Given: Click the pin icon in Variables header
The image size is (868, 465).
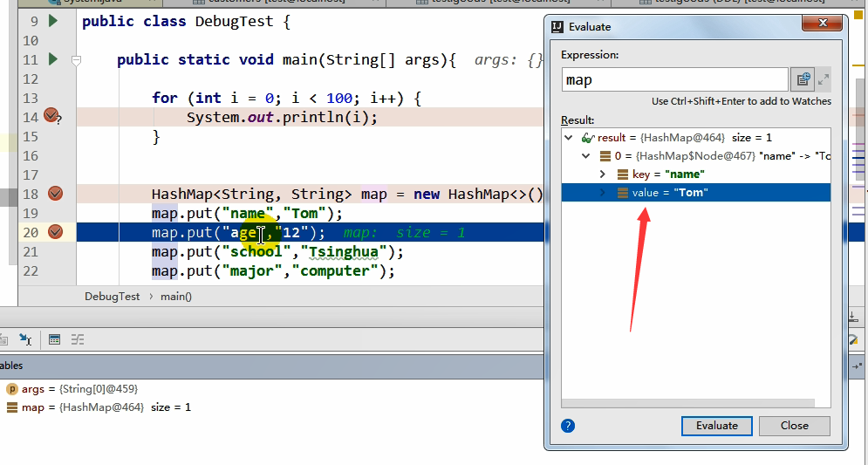Looking at the screenshot, I should 857,366.
